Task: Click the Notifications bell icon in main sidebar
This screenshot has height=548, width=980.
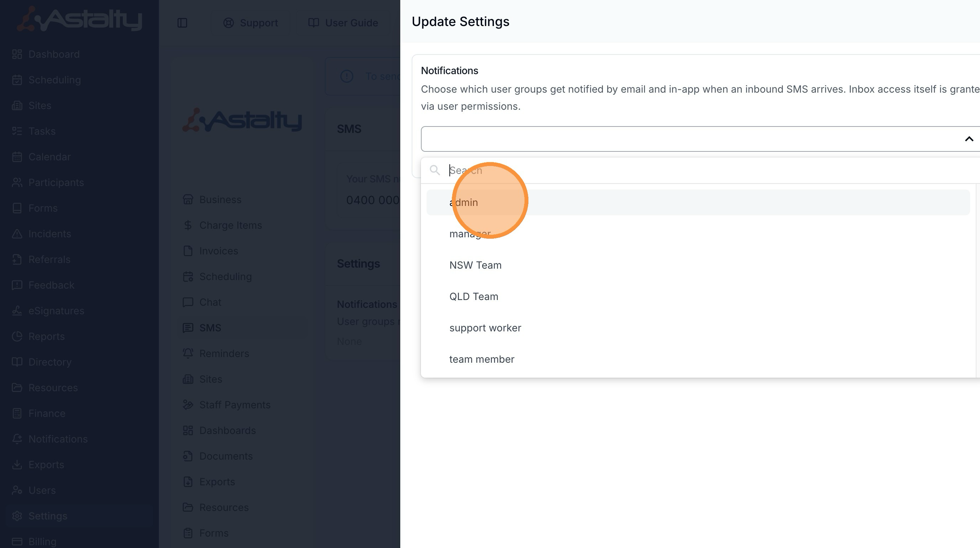Action: 17,439
